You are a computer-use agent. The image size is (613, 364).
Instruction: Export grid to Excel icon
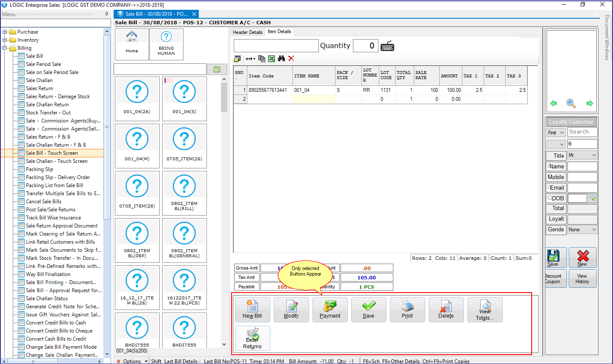point(272,59)
